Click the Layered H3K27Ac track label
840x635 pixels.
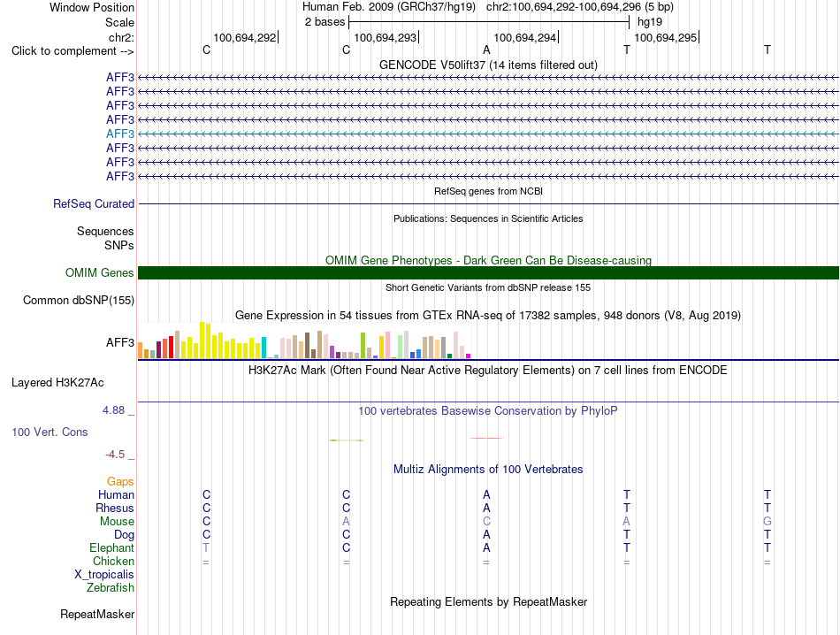(x=57, y=383)
